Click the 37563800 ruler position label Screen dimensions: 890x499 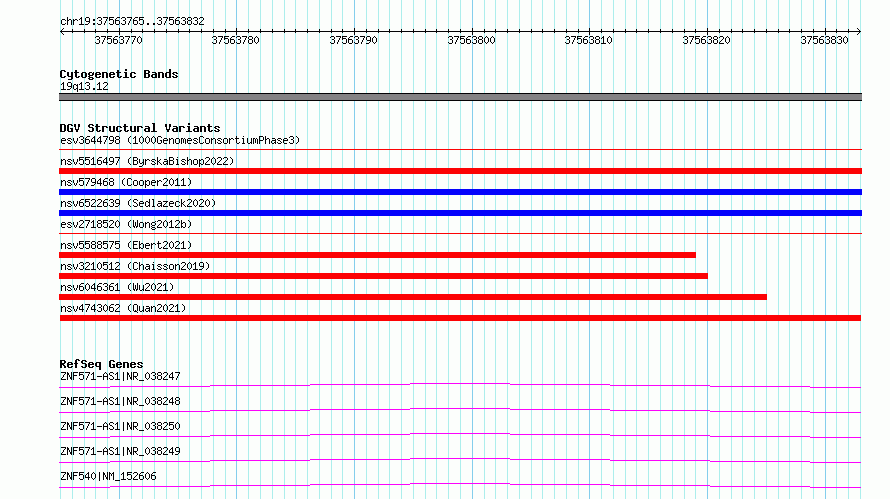[471, 40]
